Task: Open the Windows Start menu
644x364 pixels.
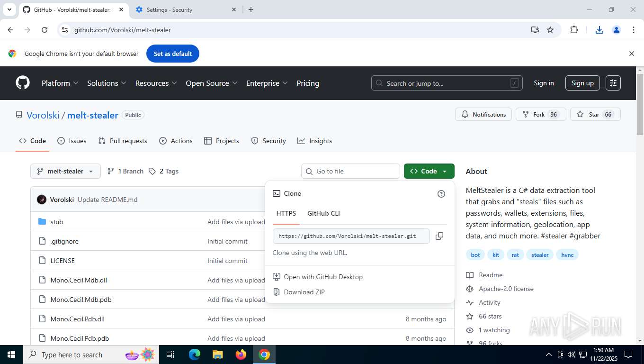Action: [x=11, y=355]
